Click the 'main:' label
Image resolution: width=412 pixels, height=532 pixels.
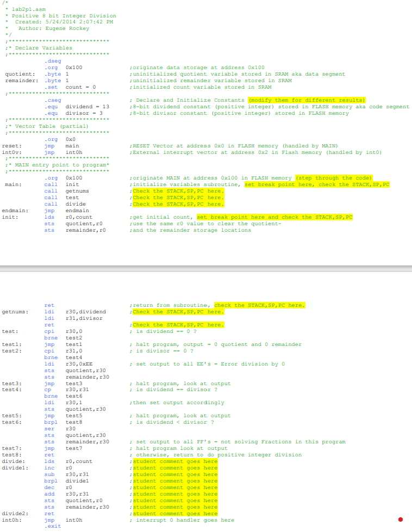[13, 184]
